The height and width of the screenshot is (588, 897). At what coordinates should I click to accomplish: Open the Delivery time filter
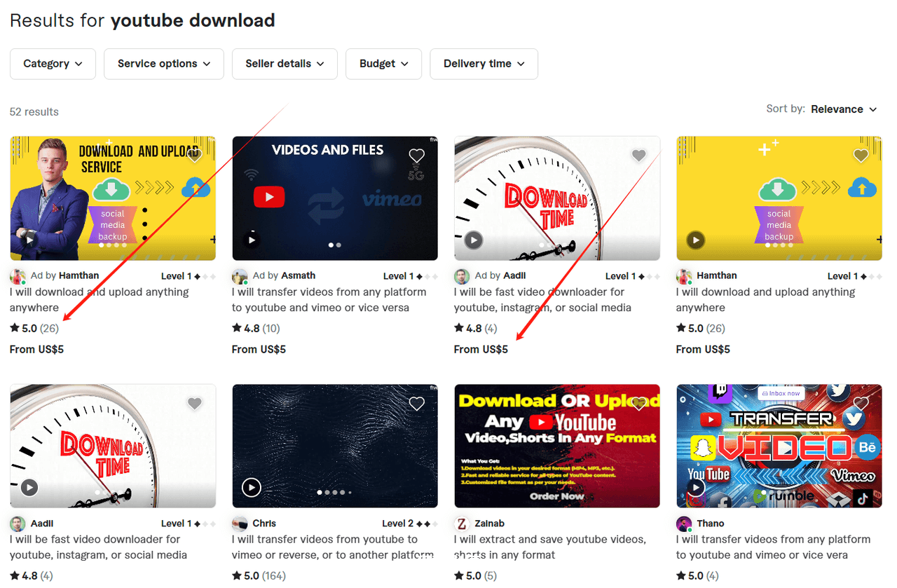(484, 64)
